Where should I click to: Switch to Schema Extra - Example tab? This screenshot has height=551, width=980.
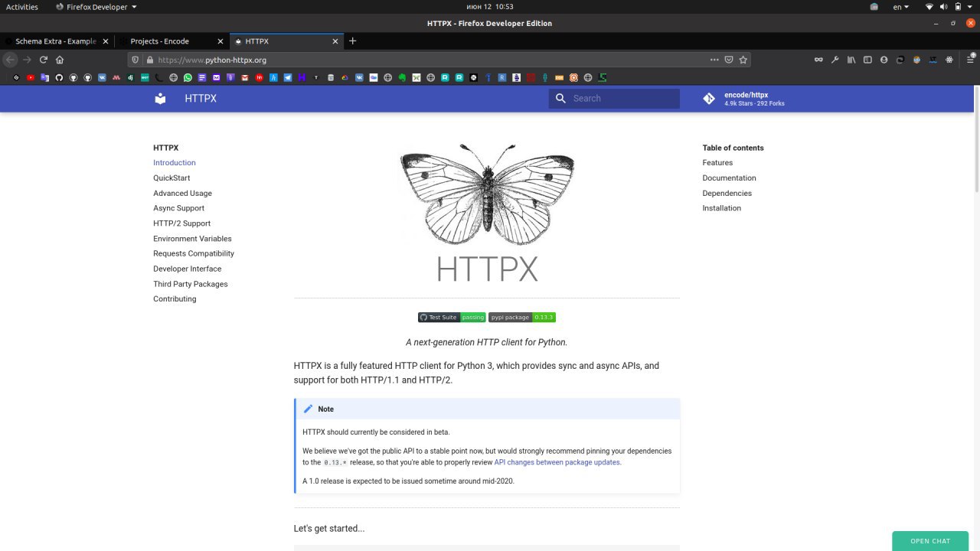57,41
